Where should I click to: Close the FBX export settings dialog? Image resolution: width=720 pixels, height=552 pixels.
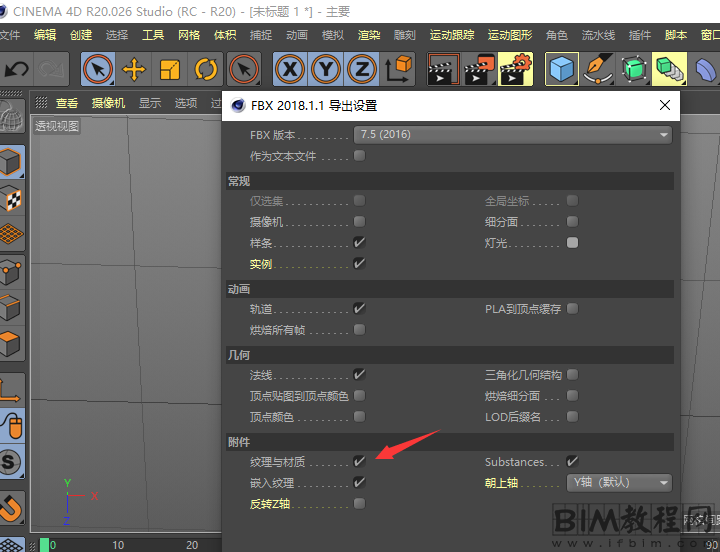coord(664,106)
